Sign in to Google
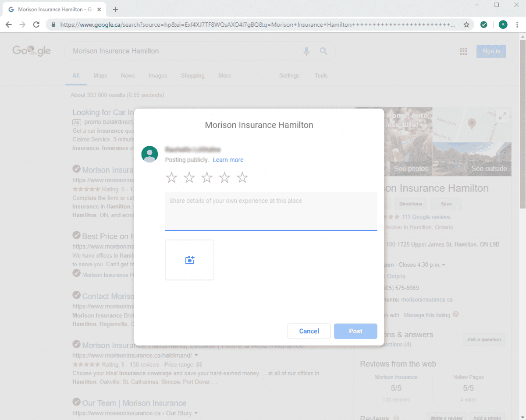 click(x=491, y=51)
